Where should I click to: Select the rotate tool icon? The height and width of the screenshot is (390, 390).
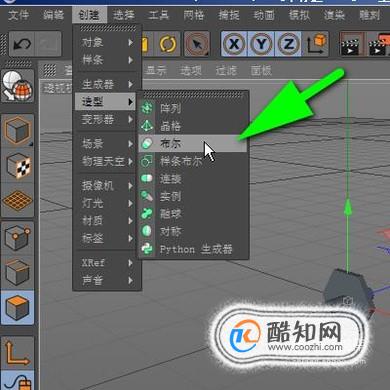(168, 44)
